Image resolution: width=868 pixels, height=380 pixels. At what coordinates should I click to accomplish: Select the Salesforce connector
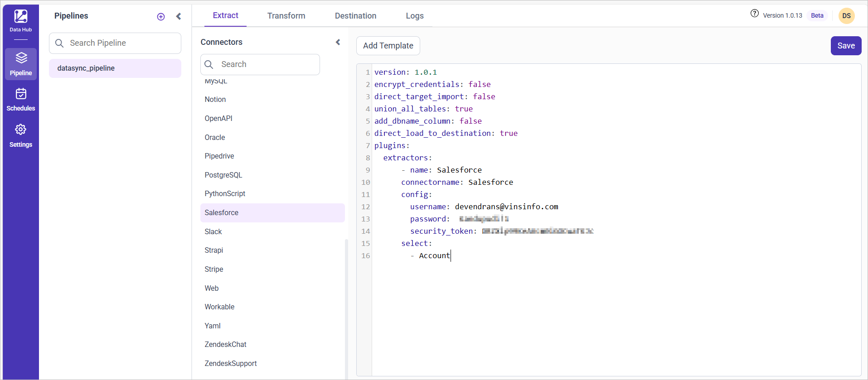coord(272,213)
